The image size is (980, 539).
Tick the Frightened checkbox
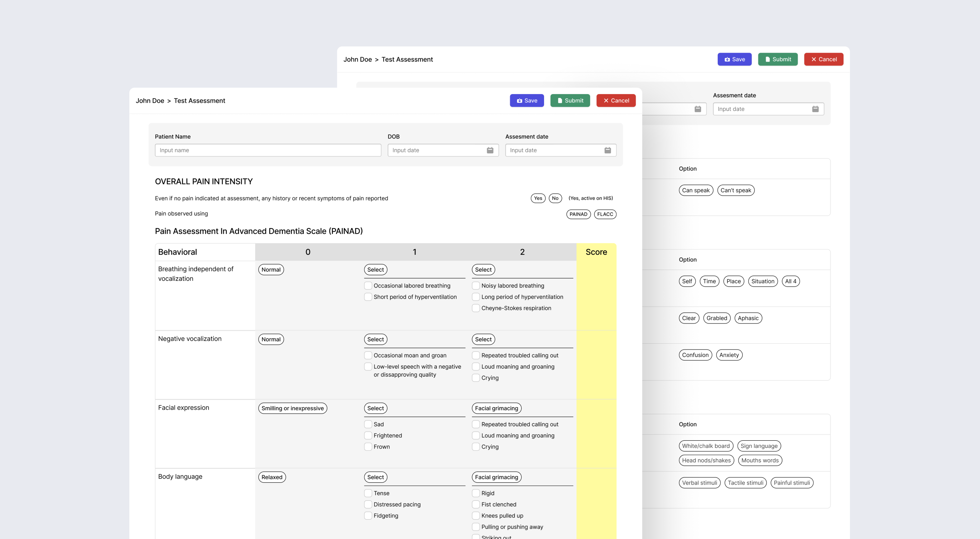[x=368, y=436]
